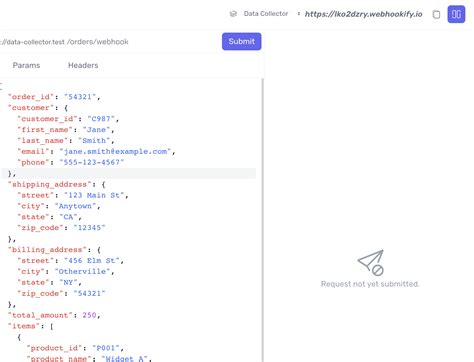Click the "Request not yet submitted." message

[x=370, y=284]
